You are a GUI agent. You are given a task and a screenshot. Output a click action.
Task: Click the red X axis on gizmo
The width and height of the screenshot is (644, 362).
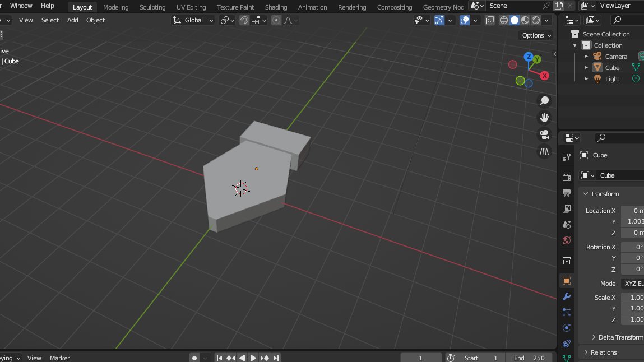(x=545, y=76)
